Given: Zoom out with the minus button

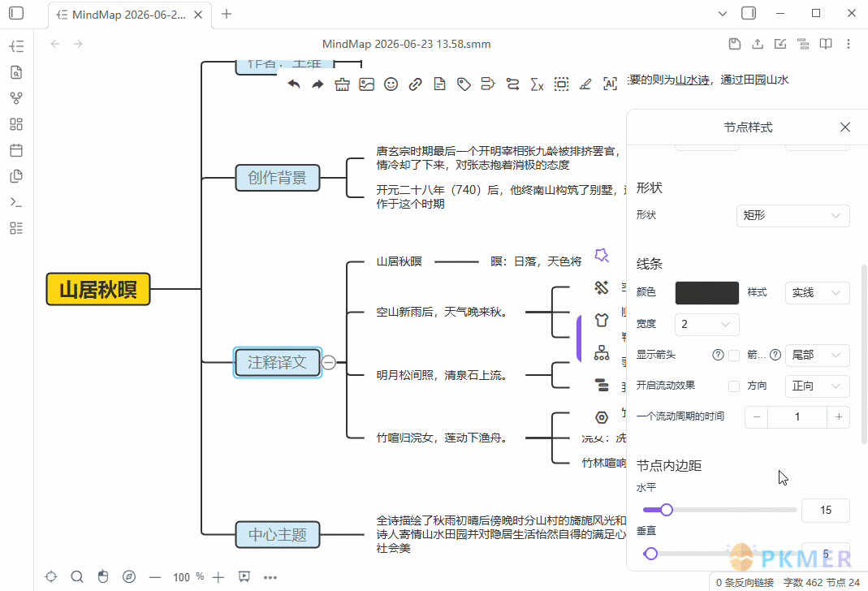Looking at the screenshot, I should [x=155, y=577].
